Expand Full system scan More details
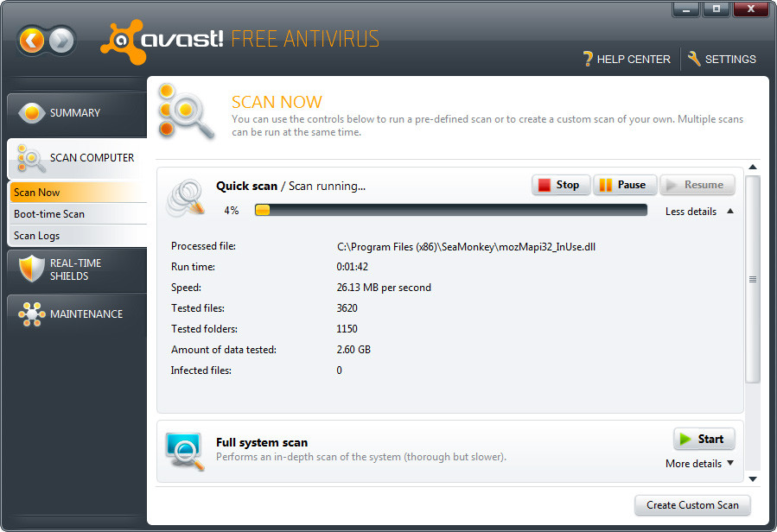The width and height of the screenshot is (777, 532). [699, 464]
